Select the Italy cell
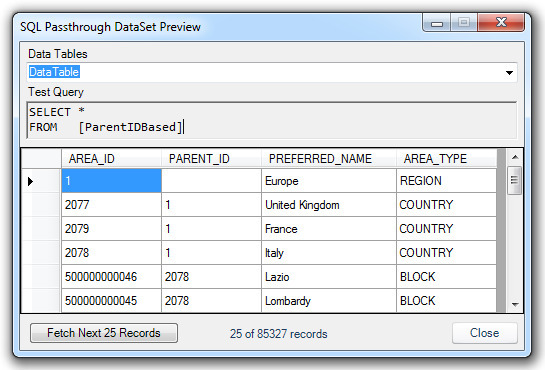Viewport: 545px width, 370px height. pos(329,253)
